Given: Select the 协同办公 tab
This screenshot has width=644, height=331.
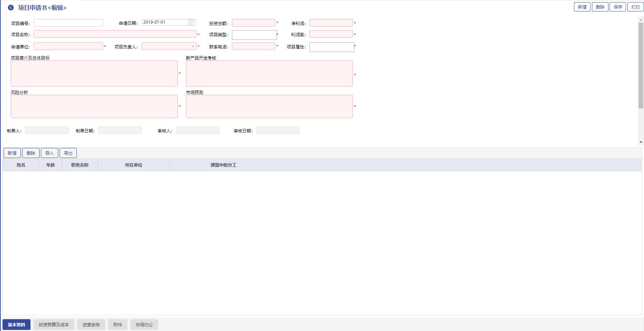Looking at the screenshot, I should click(144, 325).
